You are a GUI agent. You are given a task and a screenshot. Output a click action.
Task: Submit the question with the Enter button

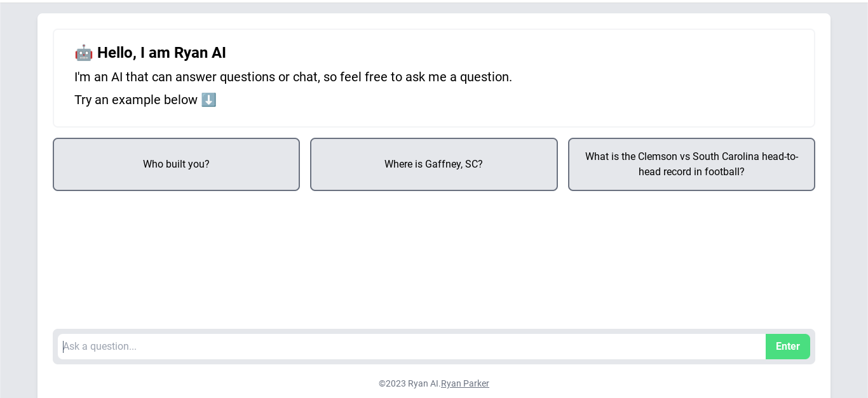787,347
